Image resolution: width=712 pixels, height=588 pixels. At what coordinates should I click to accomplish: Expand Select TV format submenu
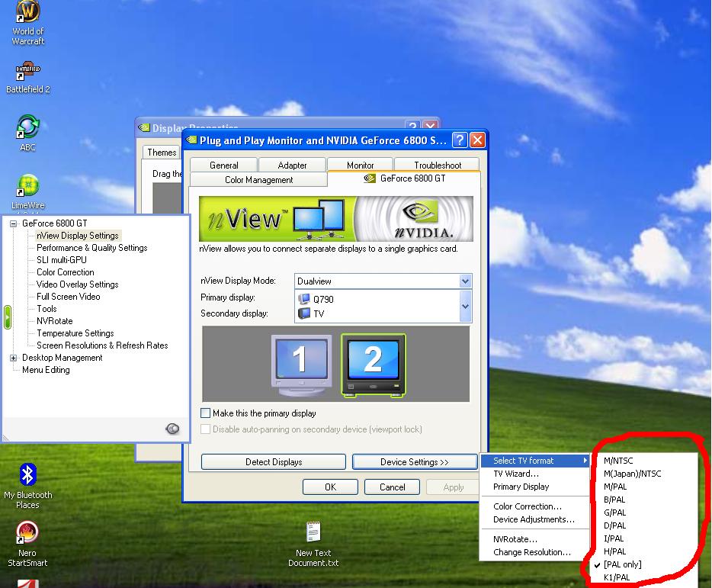[534, 461]
